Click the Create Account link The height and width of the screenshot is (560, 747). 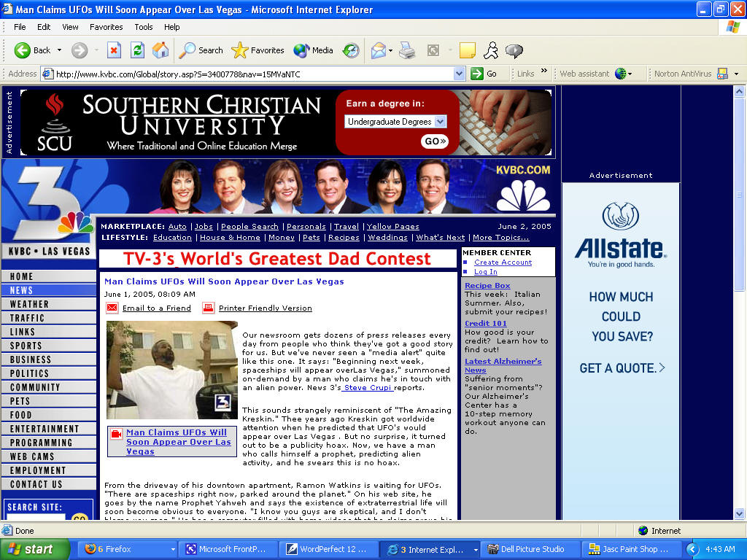[x=503, y=262]
